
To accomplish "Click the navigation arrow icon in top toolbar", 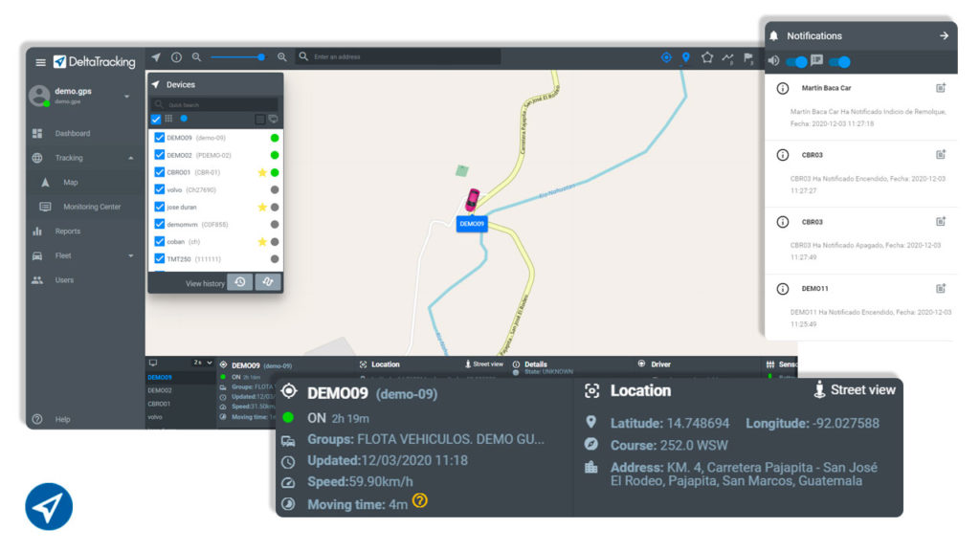I will [x=156, y=57].
